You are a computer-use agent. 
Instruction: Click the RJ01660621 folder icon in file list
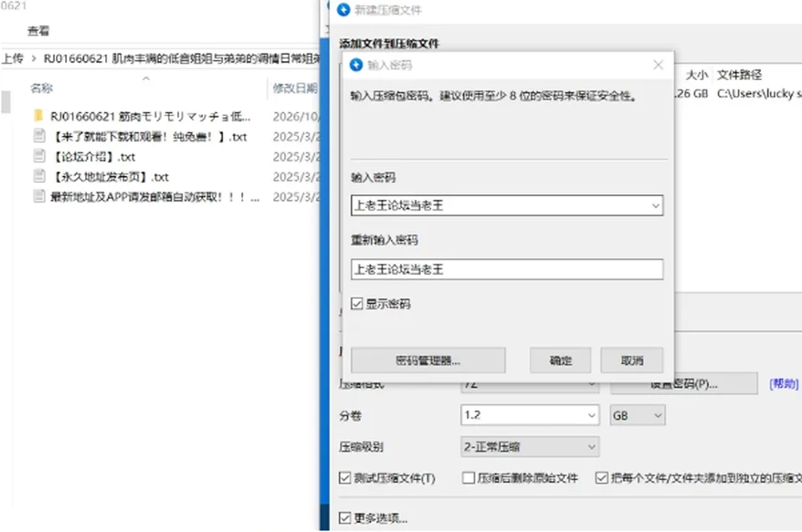38,115
